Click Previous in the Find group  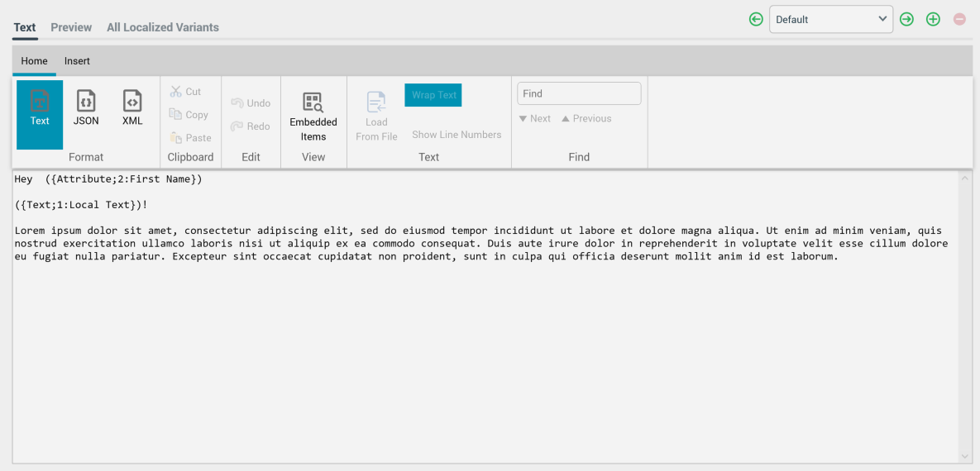tap(586, 119)
